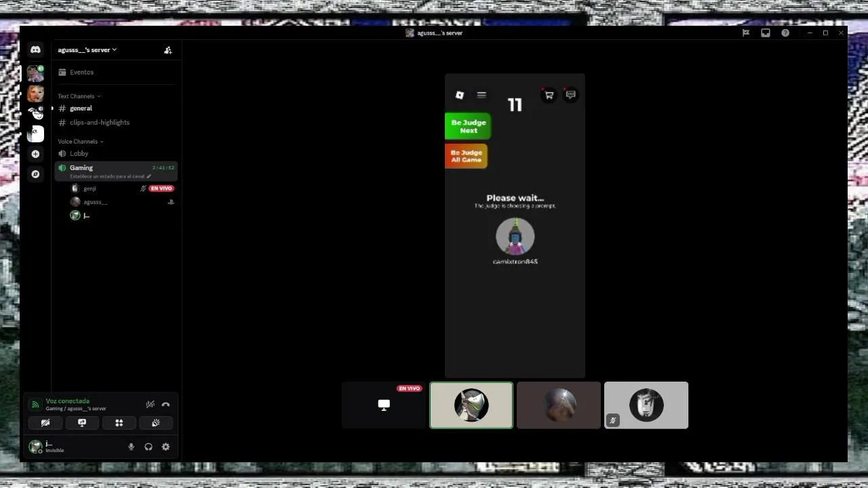Collapse Voice Channels category

pos(80,142)
